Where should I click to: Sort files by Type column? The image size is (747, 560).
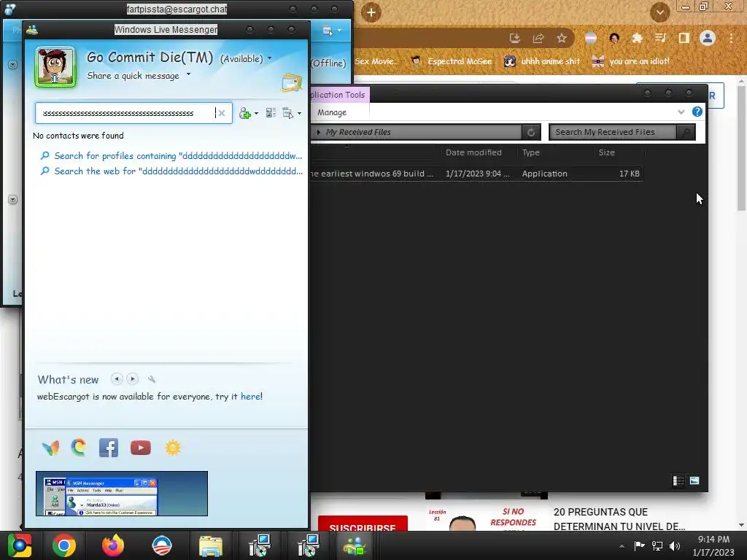point(531,152)
